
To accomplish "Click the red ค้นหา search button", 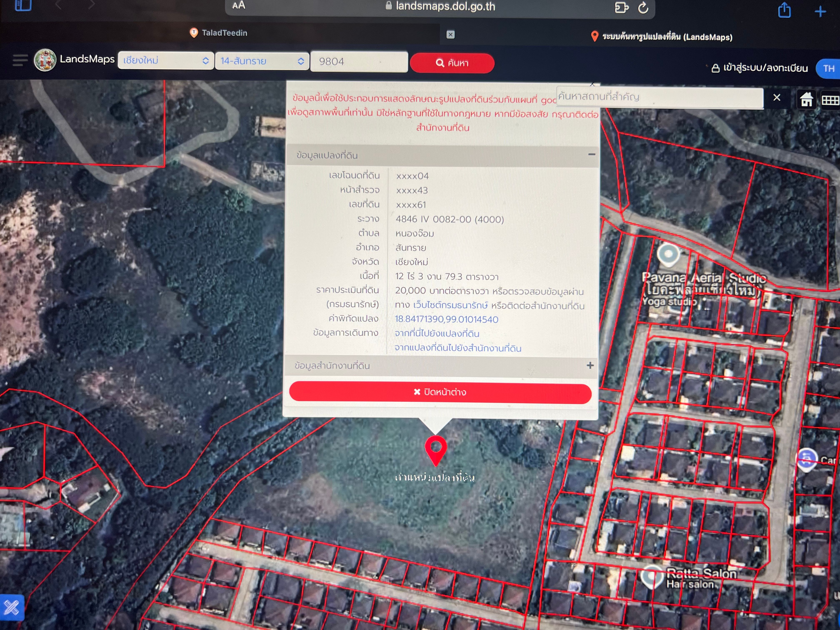I will (x=452, y=63).
